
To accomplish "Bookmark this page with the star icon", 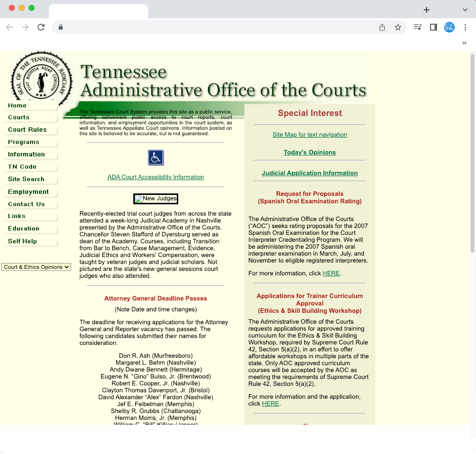I will point(397,27).
